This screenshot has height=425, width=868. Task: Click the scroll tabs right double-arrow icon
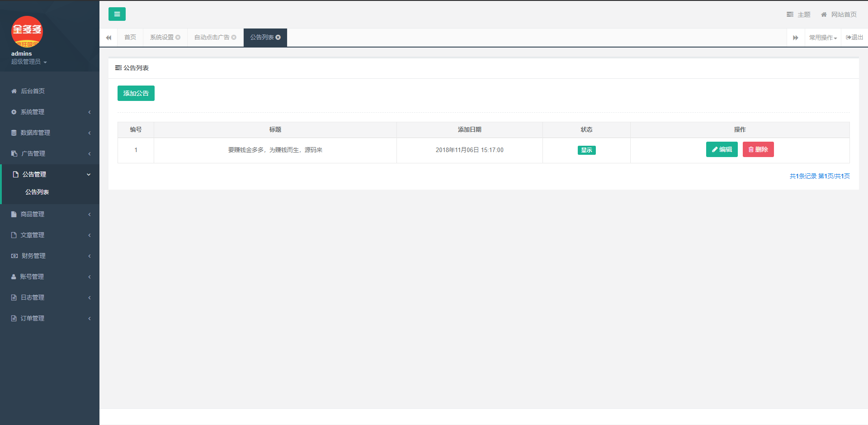pos(795,38)
